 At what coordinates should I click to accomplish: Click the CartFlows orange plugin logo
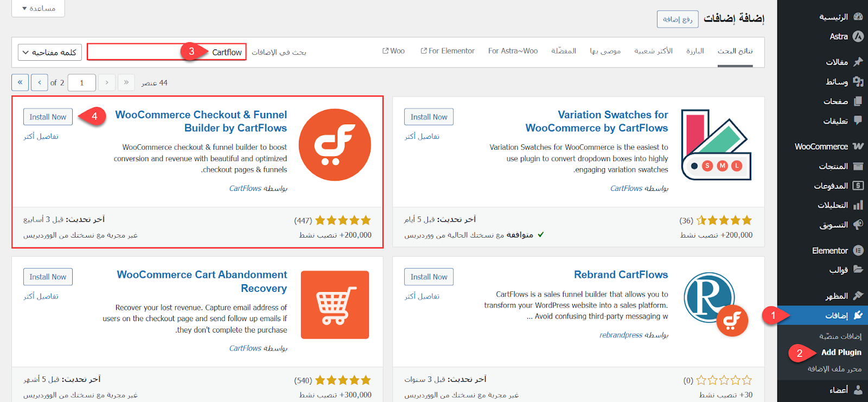pyautogui.click(x=335, y=145)
